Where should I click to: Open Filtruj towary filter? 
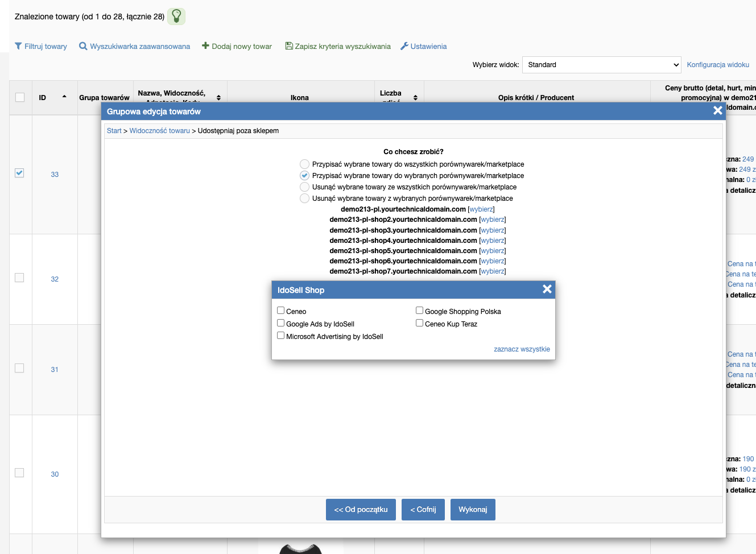point(41,47)
